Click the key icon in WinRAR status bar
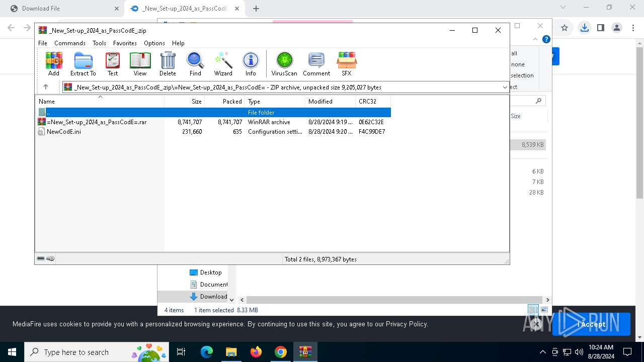 tap(50, 258)
